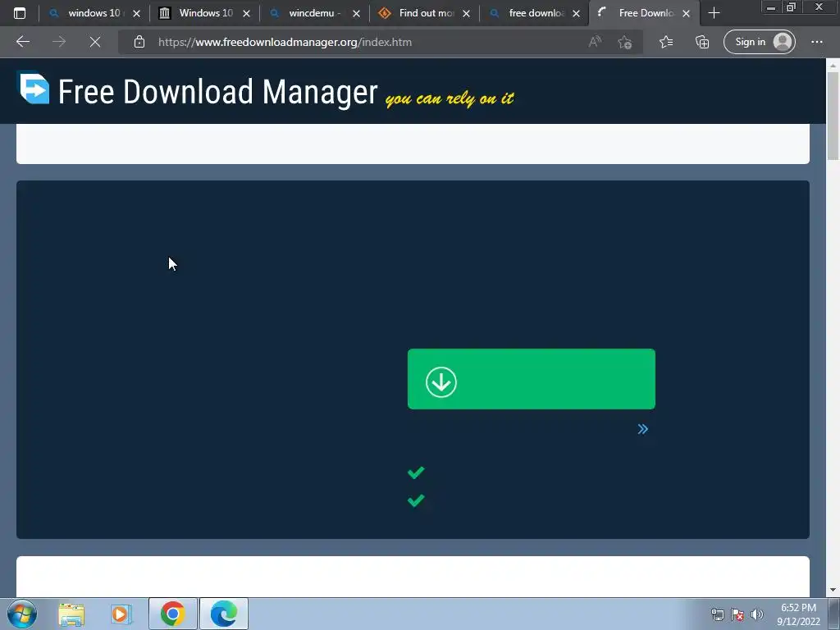Open Read aloud from address bar
The image size is (840, 630).
pos(595,42)
